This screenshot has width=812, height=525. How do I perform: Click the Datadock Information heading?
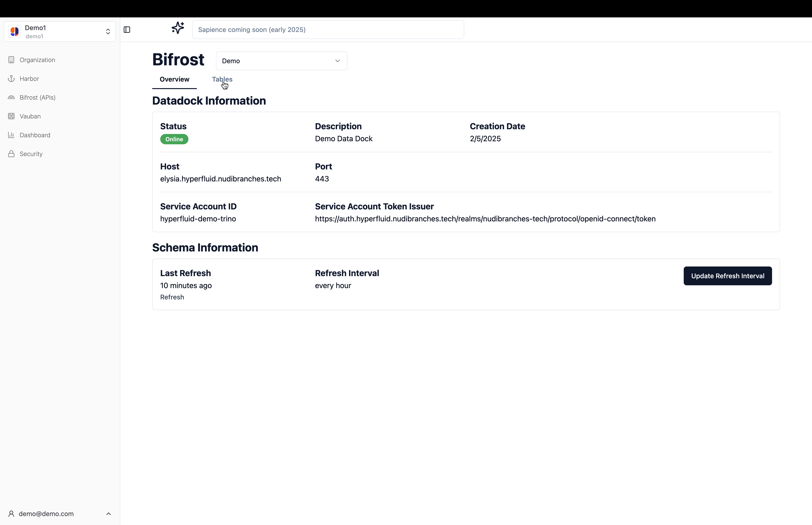[209, 101]
